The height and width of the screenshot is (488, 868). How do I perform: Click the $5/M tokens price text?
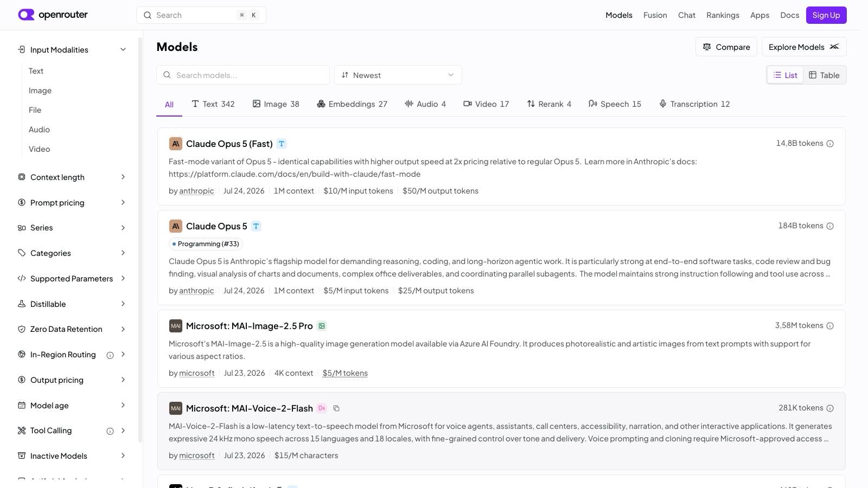[x=345, y=373]
